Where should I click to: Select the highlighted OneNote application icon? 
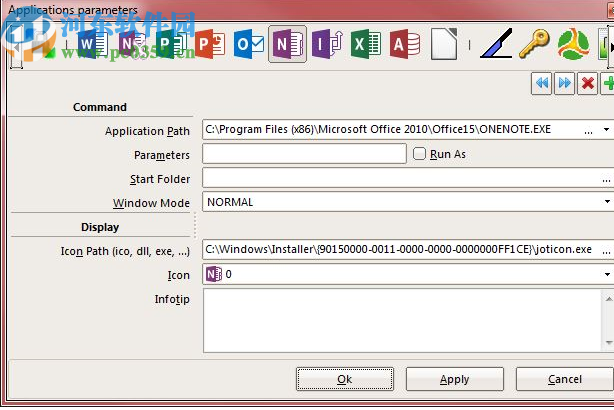[x=287, y=44]
